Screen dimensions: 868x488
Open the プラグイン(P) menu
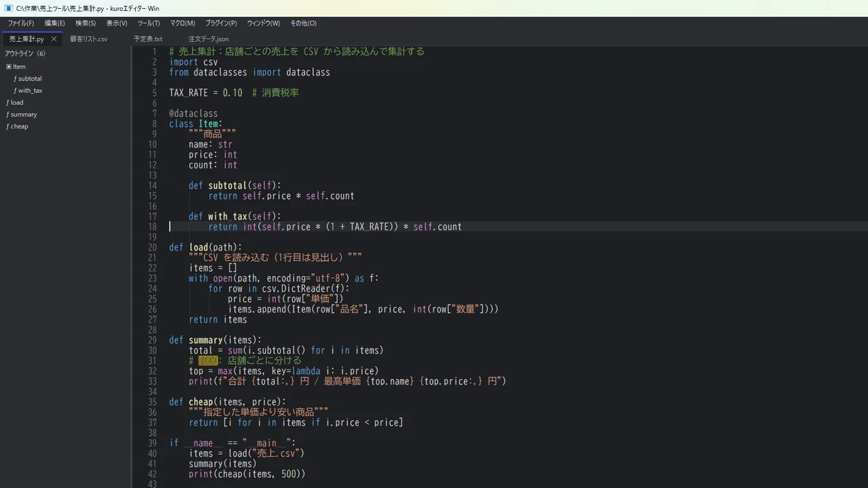[x=221, y=23]
